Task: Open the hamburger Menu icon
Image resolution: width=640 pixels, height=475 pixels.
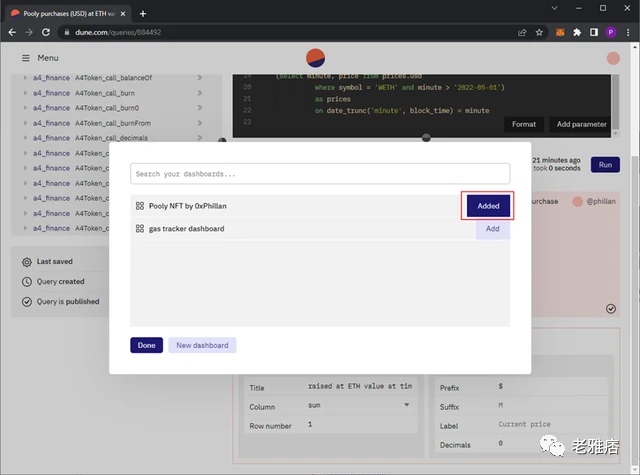Action: (x=26, y=58)
